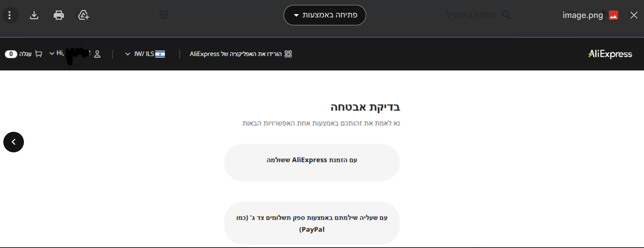
Task: Open the shopping cart 'עגלה'
Action: [31, 54]
